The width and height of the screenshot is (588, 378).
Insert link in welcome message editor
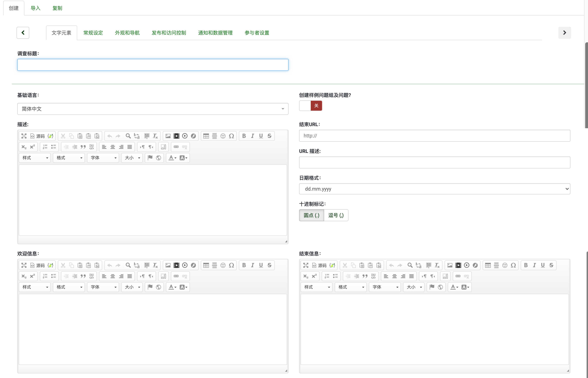176,276
